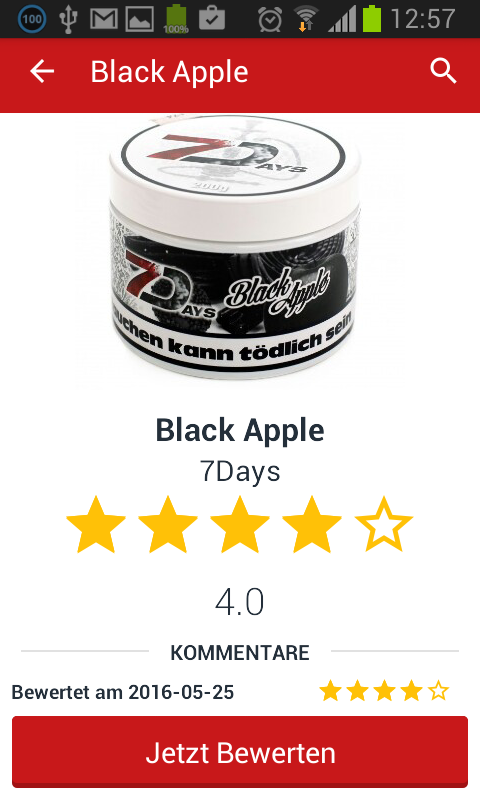
Task: Tap the 4.0 average rating value
Action: pos(239,602)
